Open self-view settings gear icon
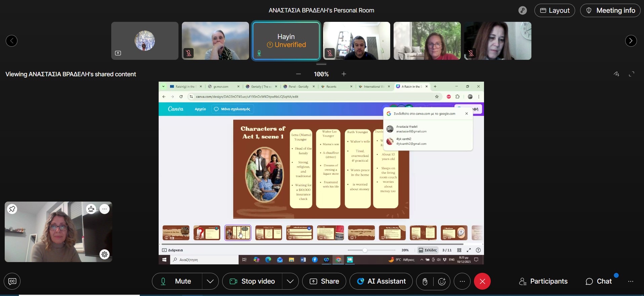Viewport: 644px width, 296px height. [x=105, y=254]
